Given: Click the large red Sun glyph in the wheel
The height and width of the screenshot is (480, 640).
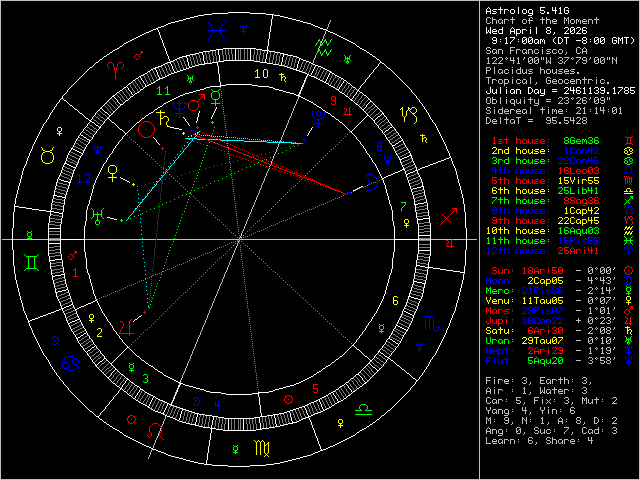Looking at the screenshot, I should [147, 130].
